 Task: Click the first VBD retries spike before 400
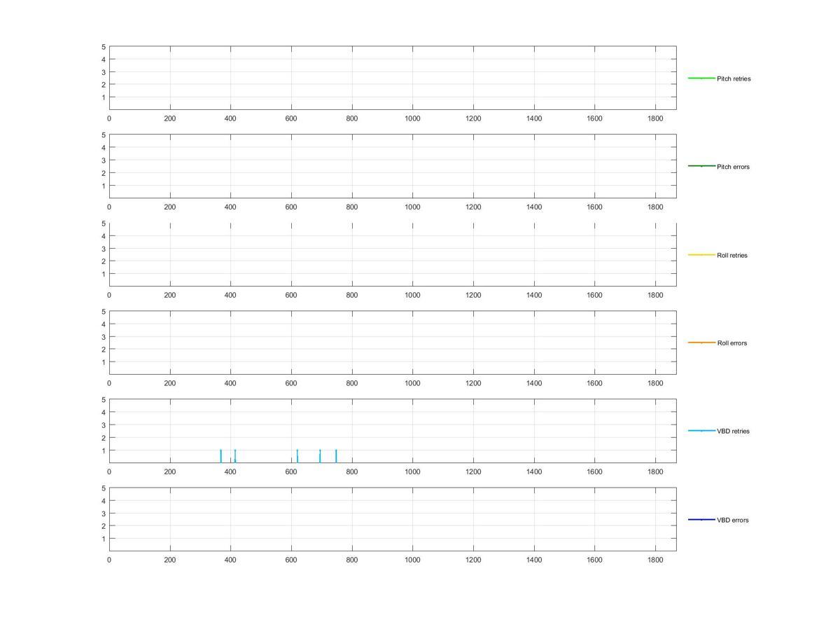pyautogui.click(x=220, y=456)
